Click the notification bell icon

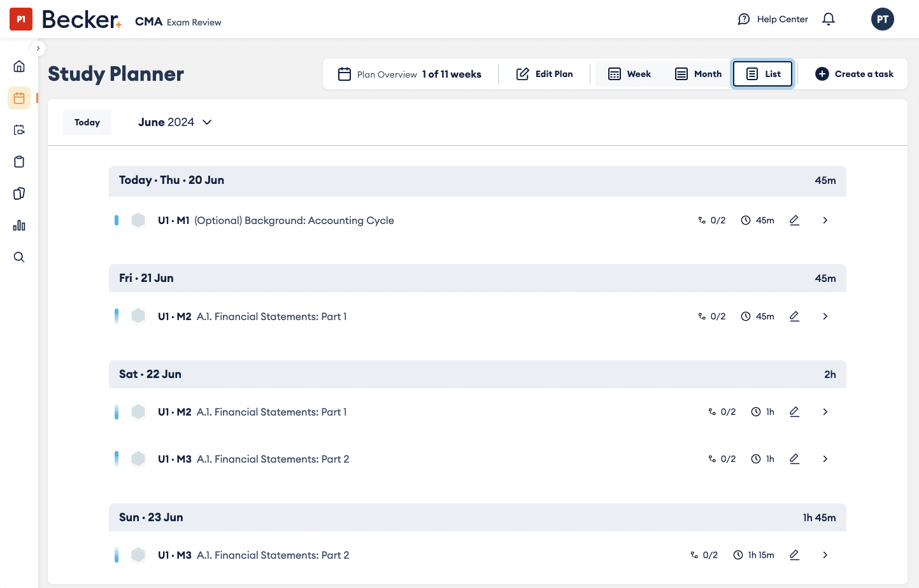829,19
